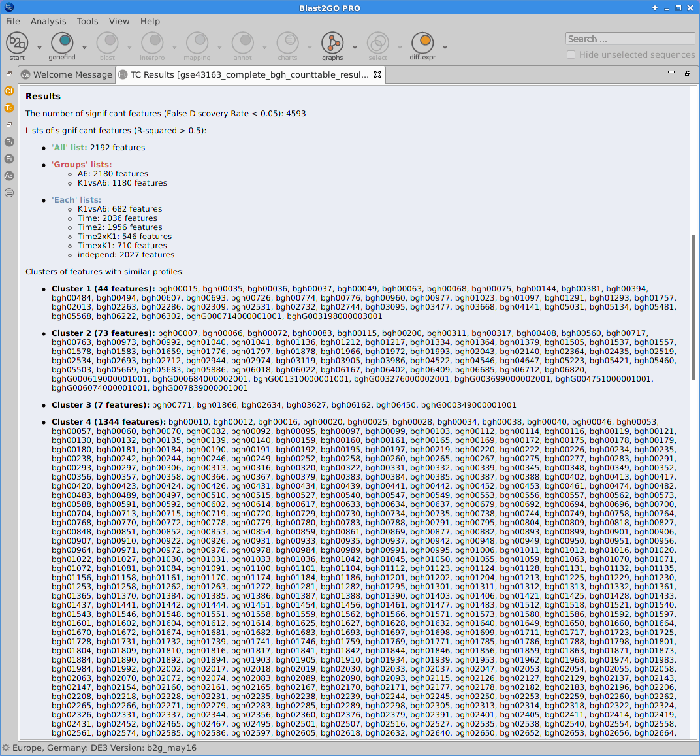Viewport: 700px width, 756px height.
Task: Open the File menu
Action: coord(13,21)
